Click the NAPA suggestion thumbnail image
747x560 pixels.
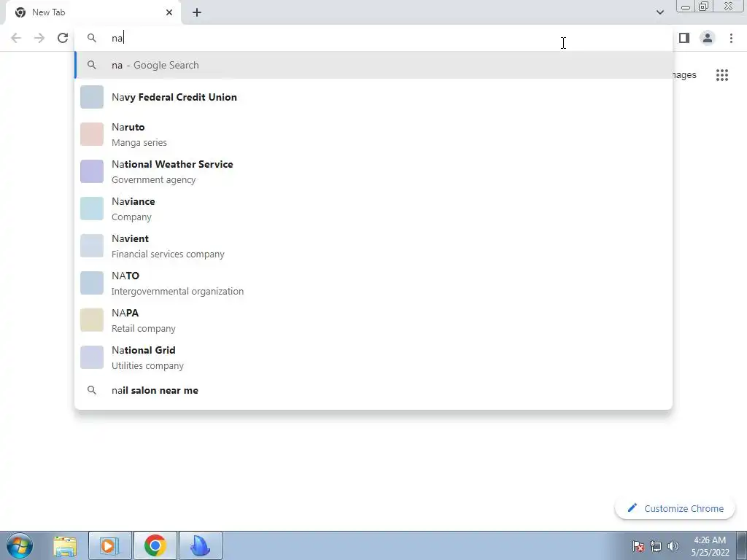click(92, 320)
